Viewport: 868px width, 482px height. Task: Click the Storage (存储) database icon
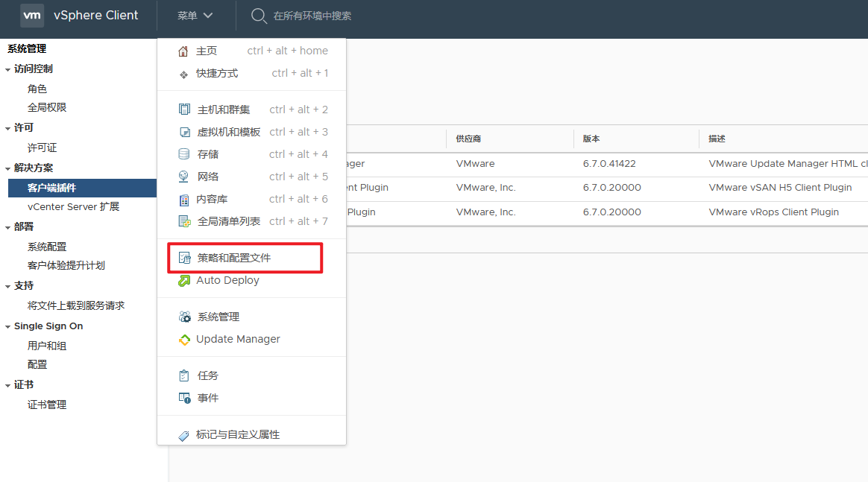184,154
